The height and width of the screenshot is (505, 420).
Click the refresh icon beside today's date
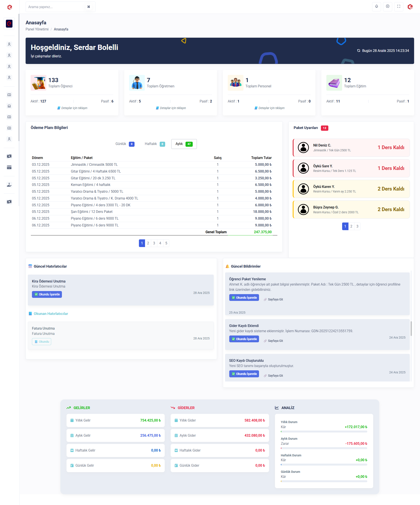(359, 51)
